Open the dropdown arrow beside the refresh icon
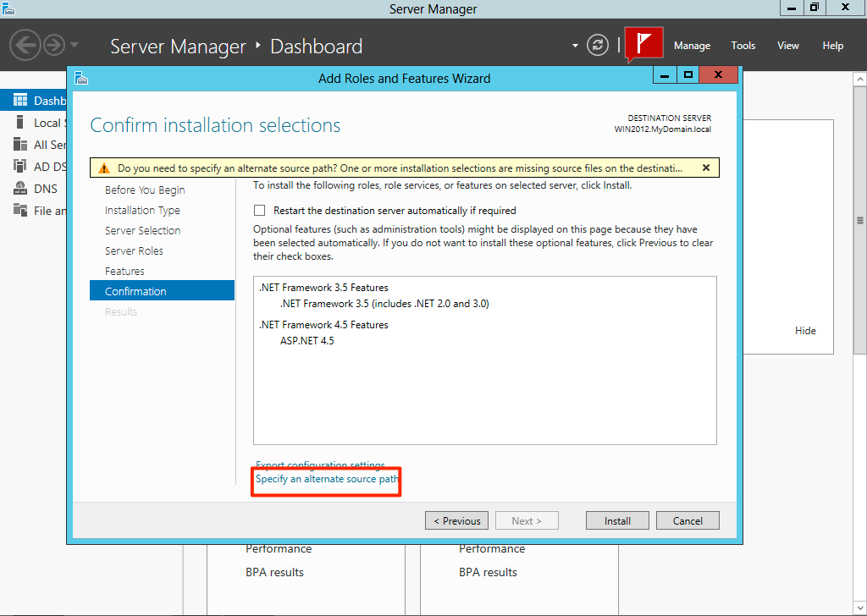This screenshot has height=616, width=867. click(575, 46)
